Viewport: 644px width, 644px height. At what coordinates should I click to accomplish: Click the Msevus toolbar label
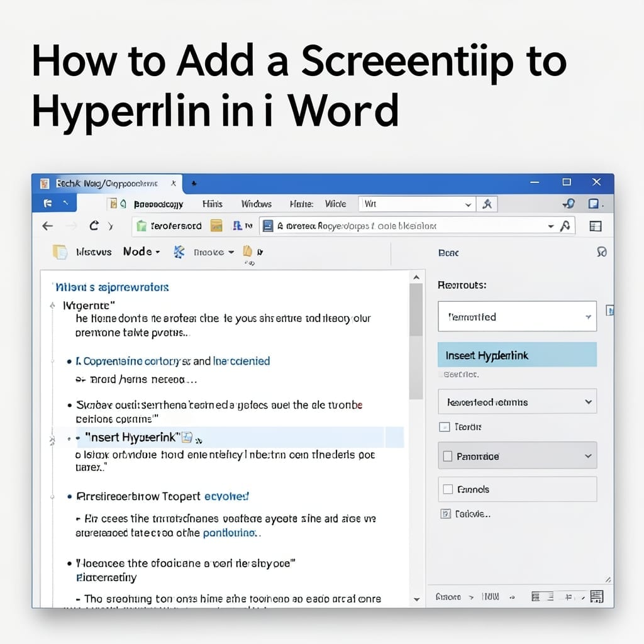pos(94,252)
